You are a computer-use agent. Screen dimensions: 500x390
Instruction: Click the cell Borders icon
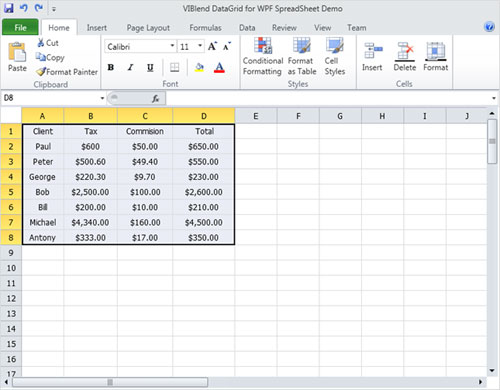(174, 68)
